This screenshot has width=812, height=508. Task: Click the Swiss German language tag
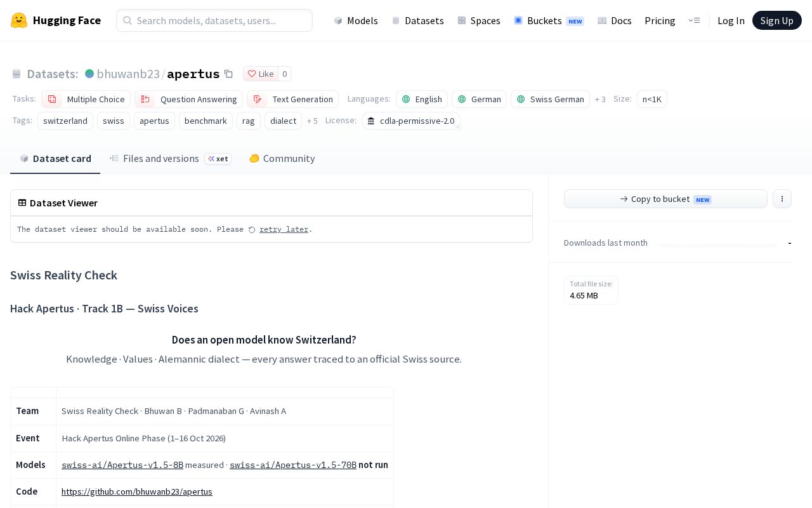point(550,99)
